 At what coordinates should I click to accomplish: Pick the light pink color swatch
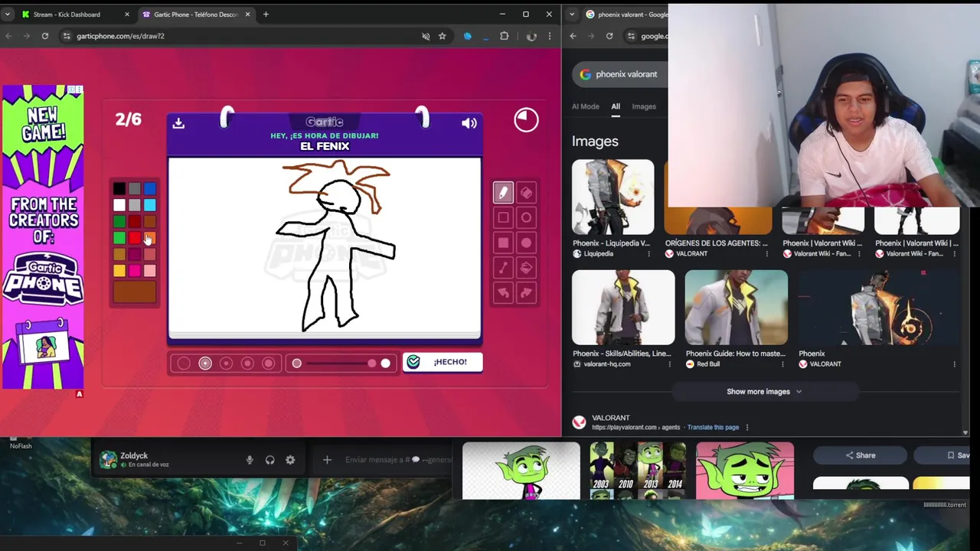coord(149,271)
